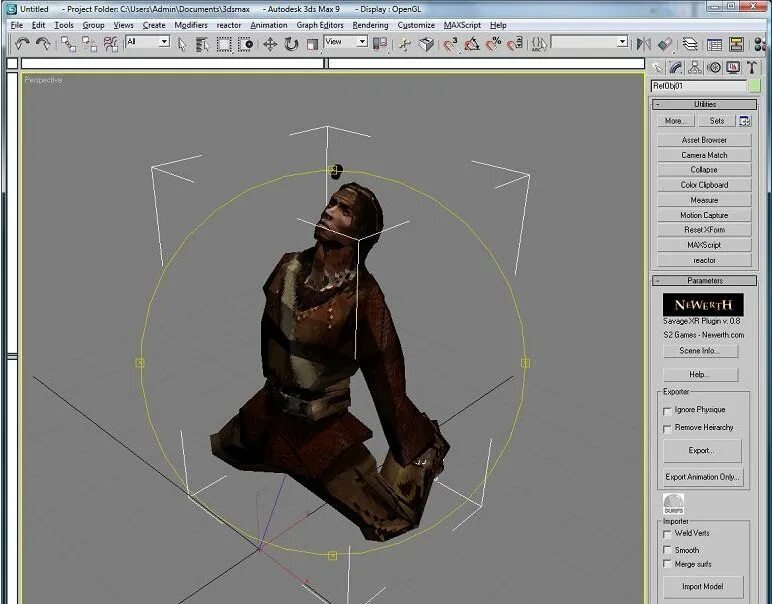The height and width of the screenshot is (604, 772).
Task: Enable the Ignore Physique checkbox
Action: click(x=667, y=411)
